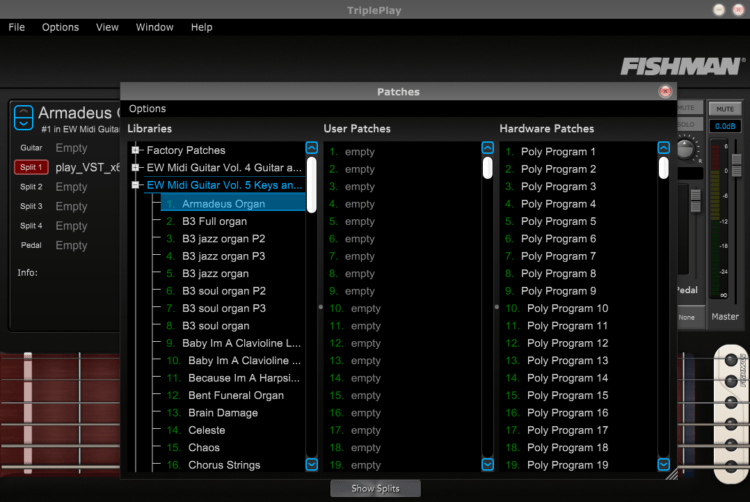
Task: Click the patch selector arrows beside Armadeus
Action: 23,118
